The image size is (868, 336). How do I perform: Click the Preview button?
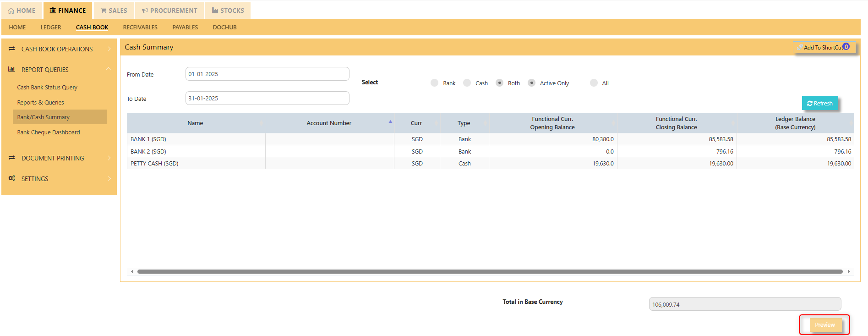pos(824,325)
